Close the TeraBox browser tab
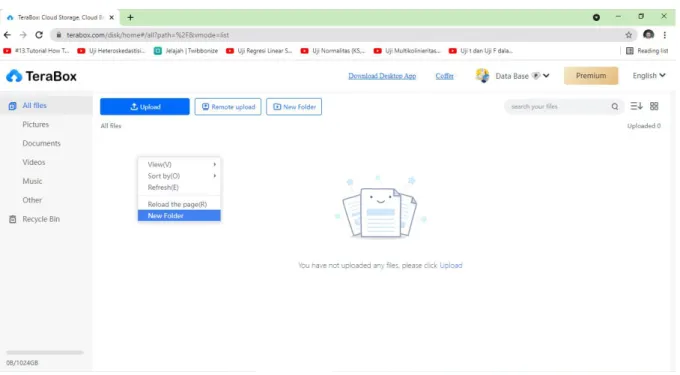680x375 pixels. pos(111,18)
